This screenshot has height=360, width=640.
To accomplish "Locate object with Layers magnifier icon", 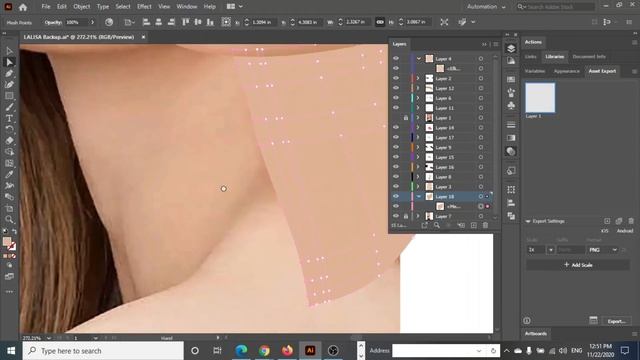I will coord(437,225).
